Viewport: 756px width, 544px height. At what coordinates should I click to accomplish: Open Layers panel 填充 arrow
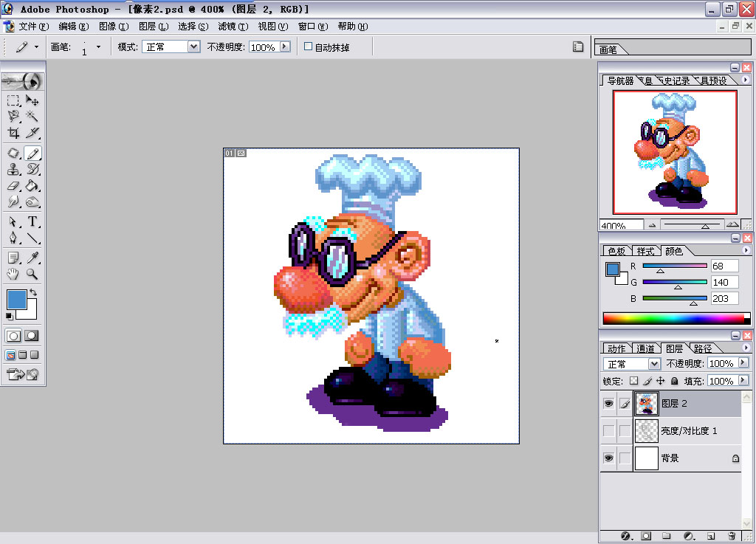[x=743, y=380]
